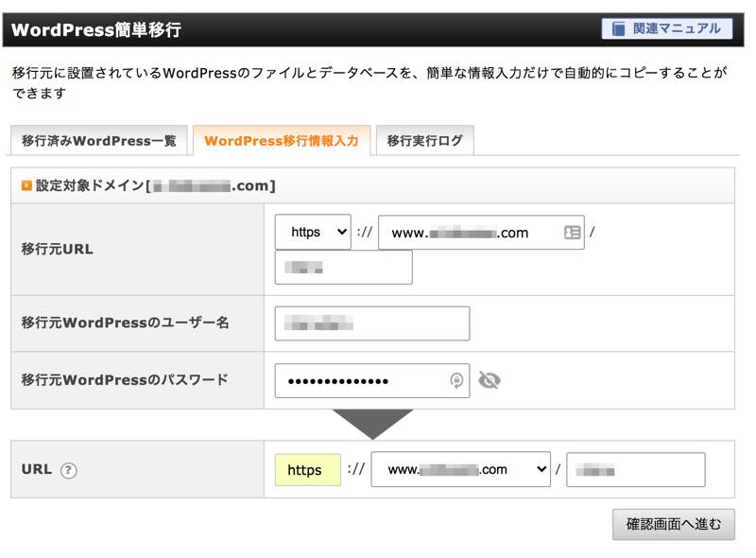
Task: Switch to 移行済みWordPress一覧 tab
Action: tap(99, 141)
